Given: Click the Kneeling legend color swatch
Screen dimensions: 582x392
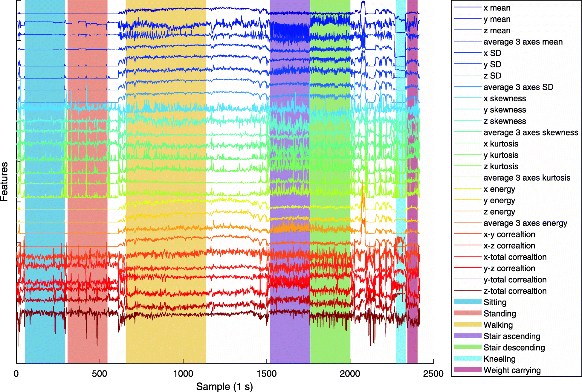Looking at the screenshot, I should coord(468,358).
